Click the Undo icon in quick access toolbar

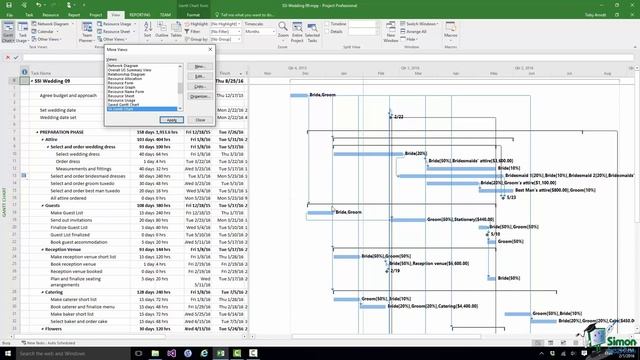pyautogui.click(x=38, y=5)
